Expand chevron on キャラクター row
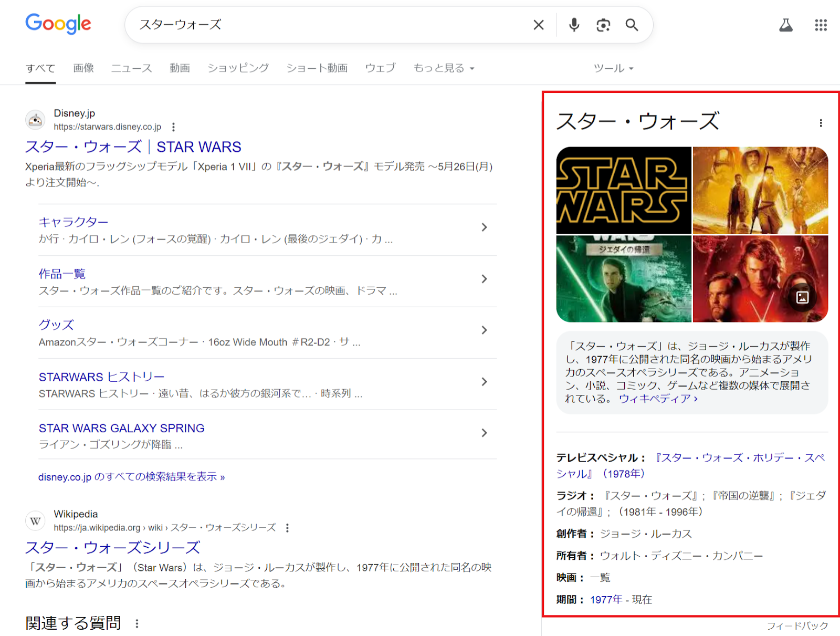The image size is (840, 636). pos(484,227)
